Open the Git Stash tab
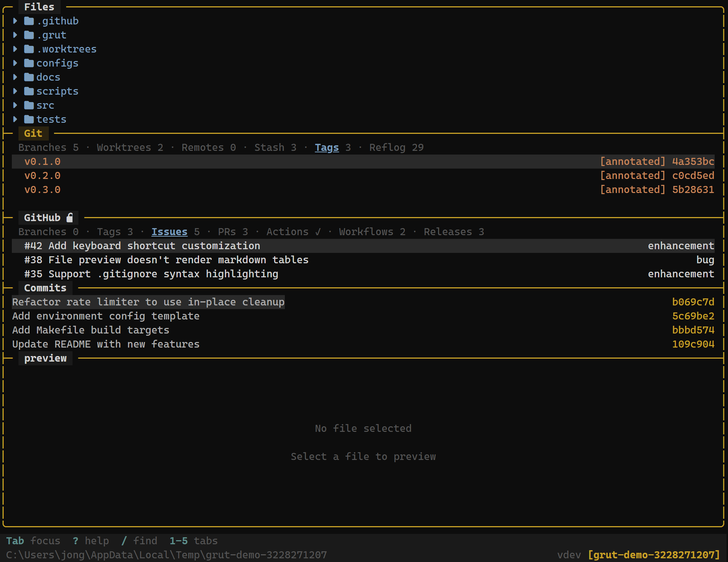This screenshot has width=728, height=562. click(275, 148)
